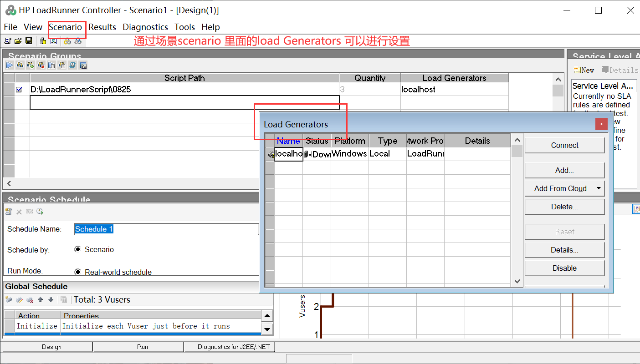Switch to the Design tab
The width and height of the screenshot is (640, 364).
pos(51,347)
